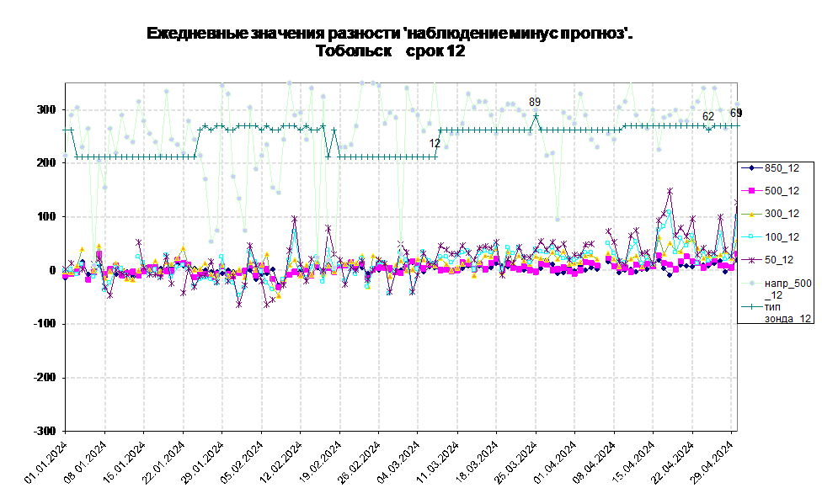Click the y-axis label -300
The image size is (822, 504).
45,431
